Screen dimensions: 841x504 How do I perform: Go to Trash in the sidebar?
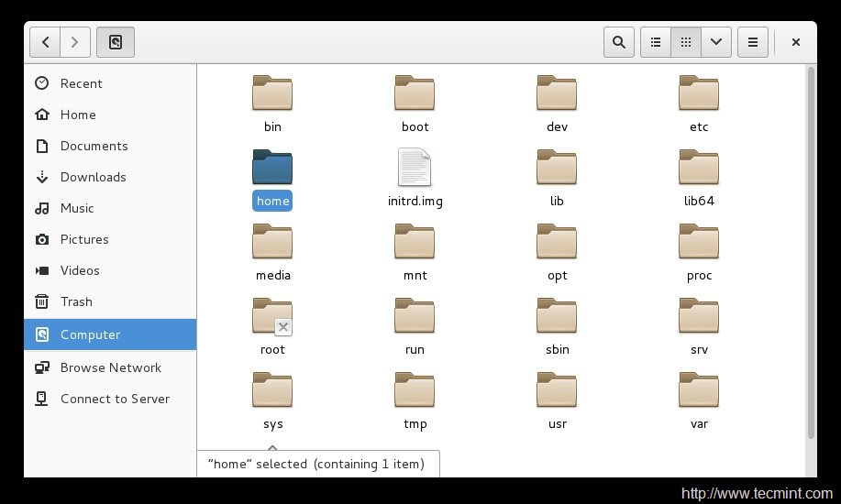pyautogui.click(x=76, y=301)
